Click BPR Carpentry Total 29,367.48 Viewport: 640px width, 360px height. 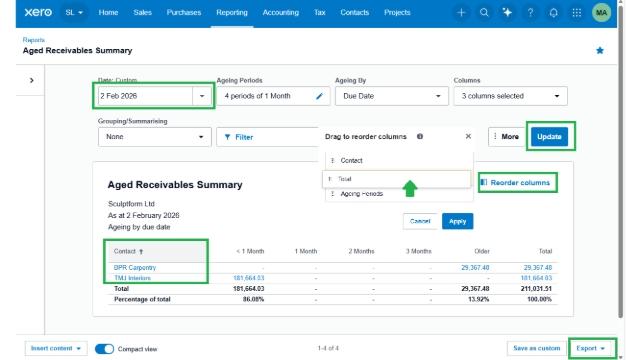(x=538, y=268)
